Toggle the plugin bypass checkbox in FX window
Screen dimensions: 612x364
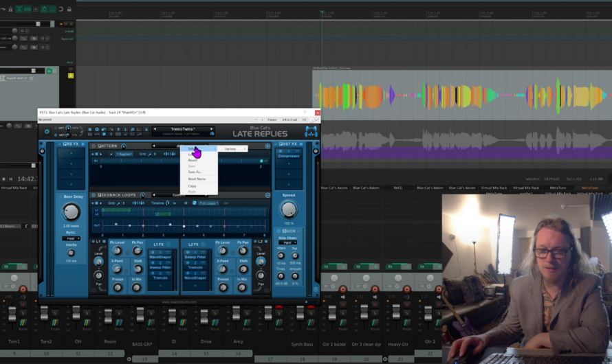[317, 120]
